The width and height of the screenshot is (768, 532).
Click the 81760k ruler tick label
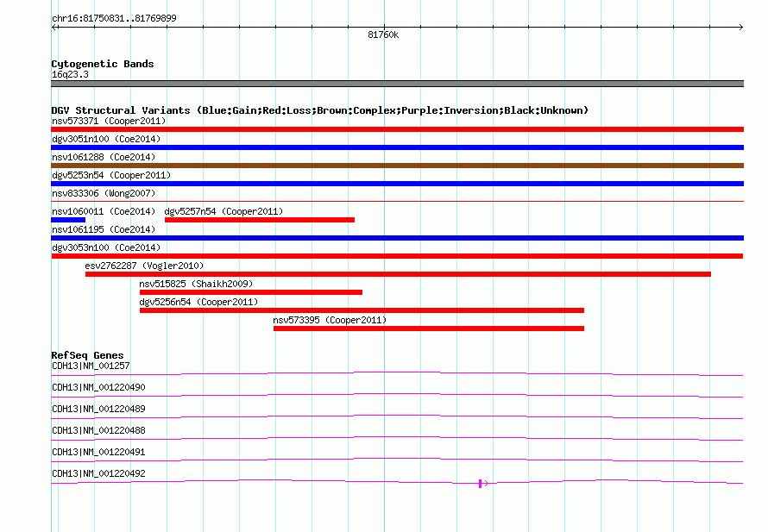click(x=383, y=34)
